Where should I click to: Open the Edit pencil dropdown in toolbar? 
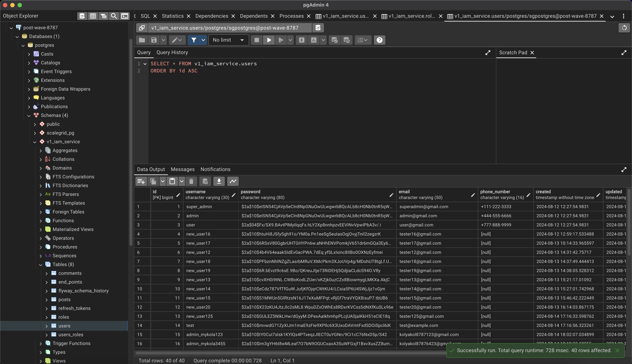point(177,40)
